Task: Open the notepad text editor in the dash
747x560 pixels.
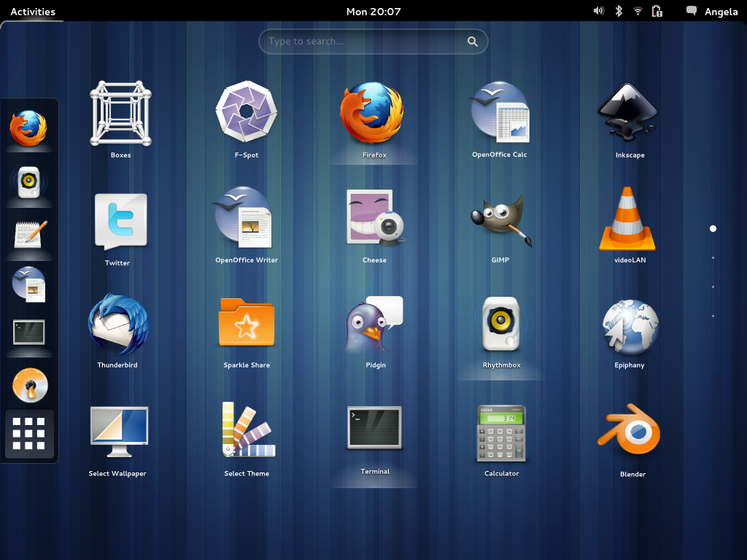Action: pos(30,234)
